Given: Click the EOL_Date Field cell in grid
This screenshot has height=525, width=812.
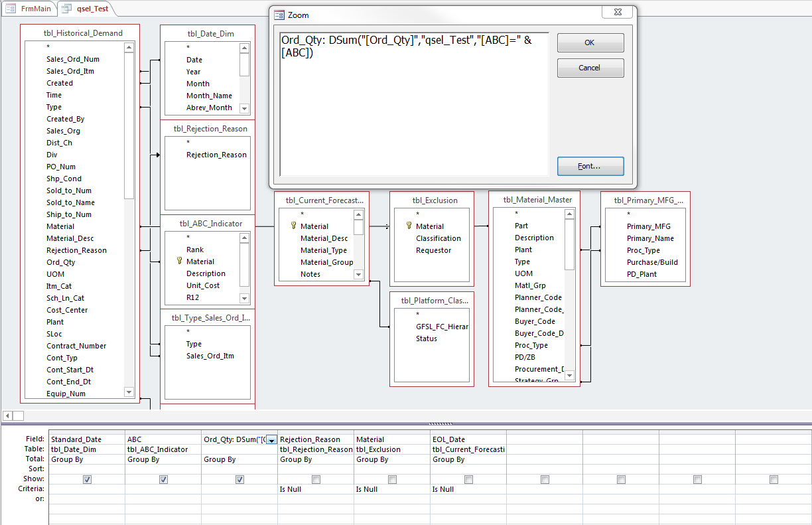Looking at the screenshot, I should pos(468,439).
